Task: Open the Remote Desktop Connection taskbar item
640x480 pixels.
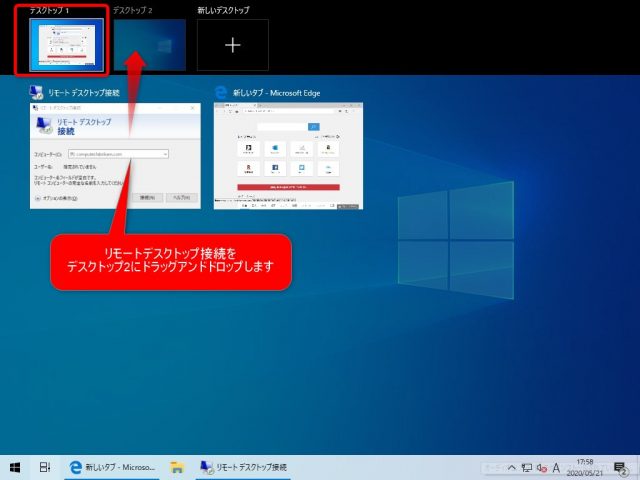Action: 243,467
